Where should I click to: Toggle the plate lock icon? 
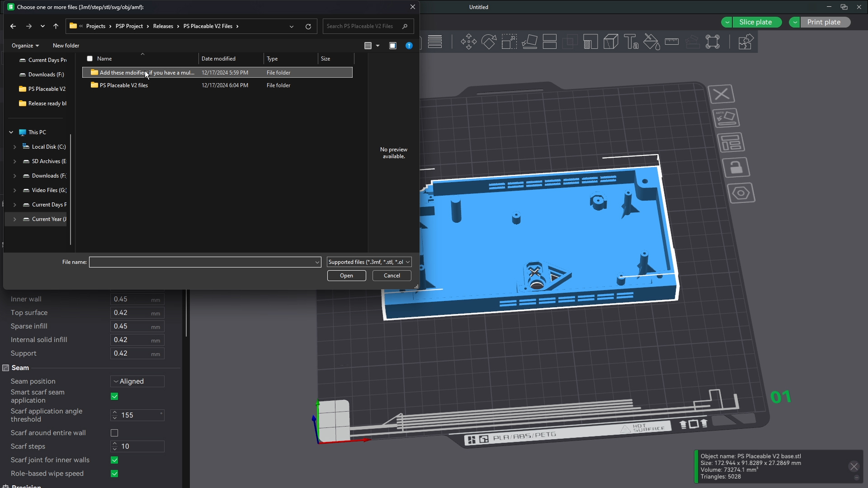point(736,168)
